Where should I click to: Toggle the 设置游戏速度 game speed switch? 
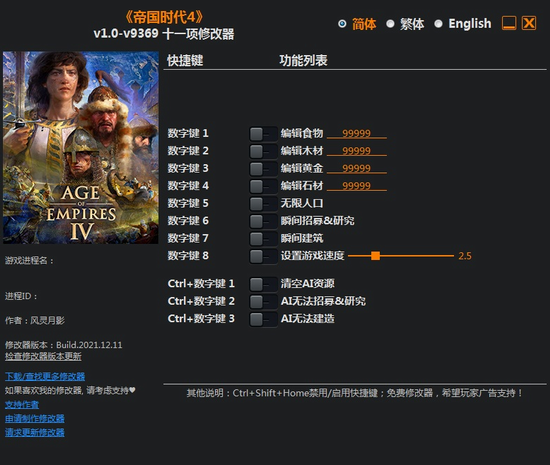click(263, 256)
